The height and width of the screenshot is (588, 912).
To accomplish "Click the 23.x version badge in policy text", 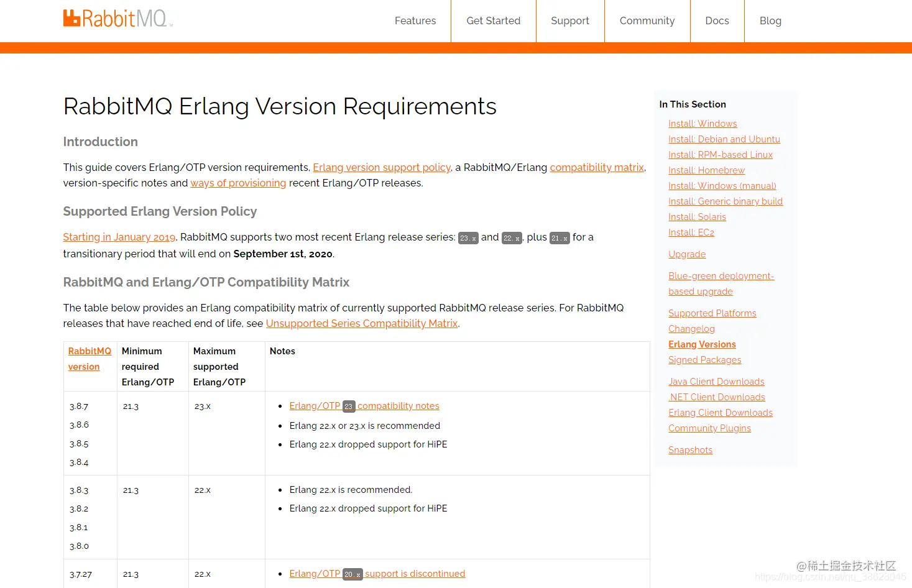I will [468, 238].
